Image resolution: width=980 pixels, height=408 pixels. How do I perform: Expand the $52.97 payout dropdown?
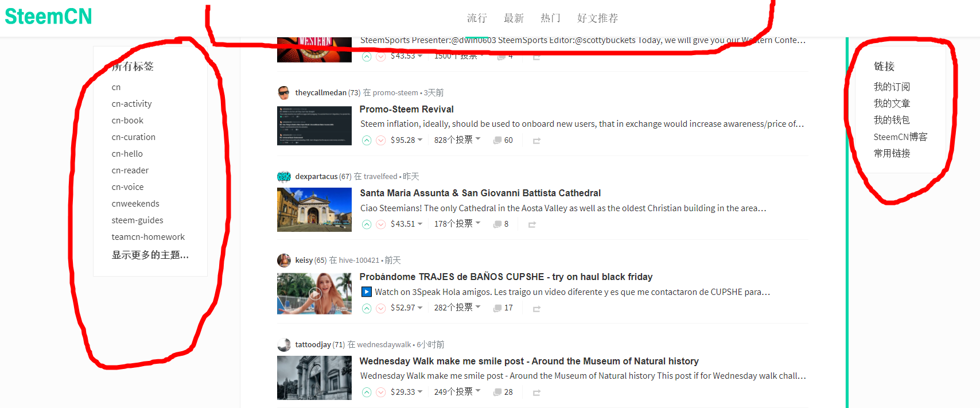pyautogui.click(x=406, y=308)
